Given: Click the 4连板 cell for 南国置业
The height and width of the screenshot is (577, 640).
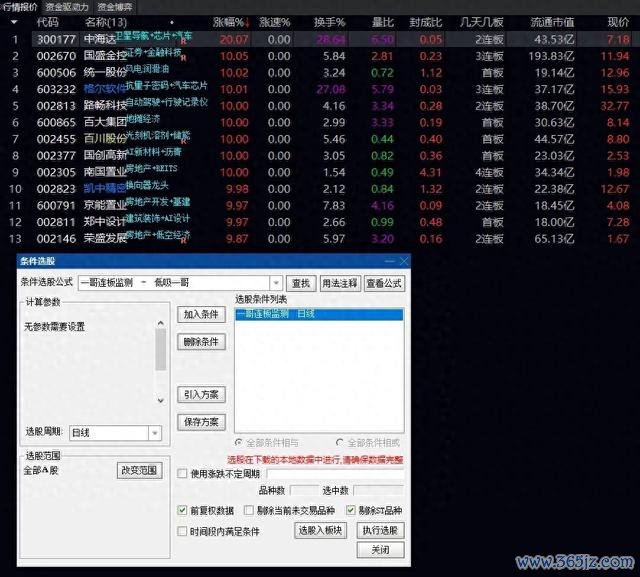Looking at the screenshot, I should pos(489,172).
